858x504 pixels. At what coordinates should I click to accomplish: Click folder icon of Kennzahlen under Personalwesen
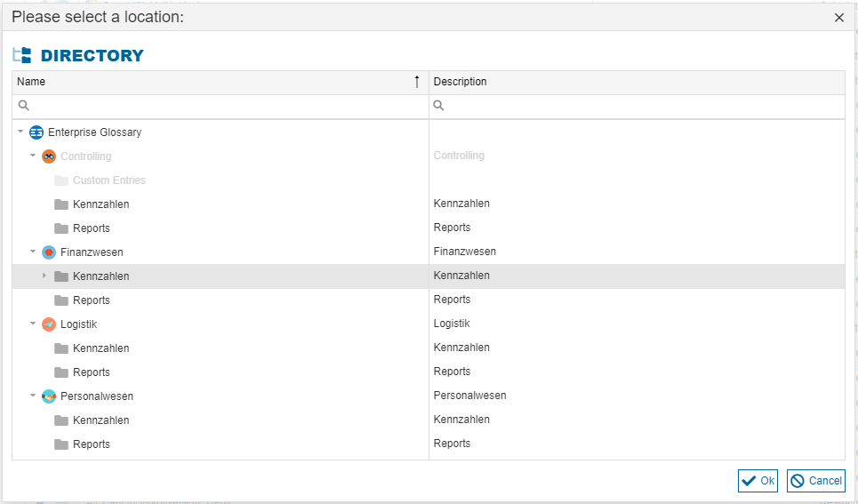(61, 420)
